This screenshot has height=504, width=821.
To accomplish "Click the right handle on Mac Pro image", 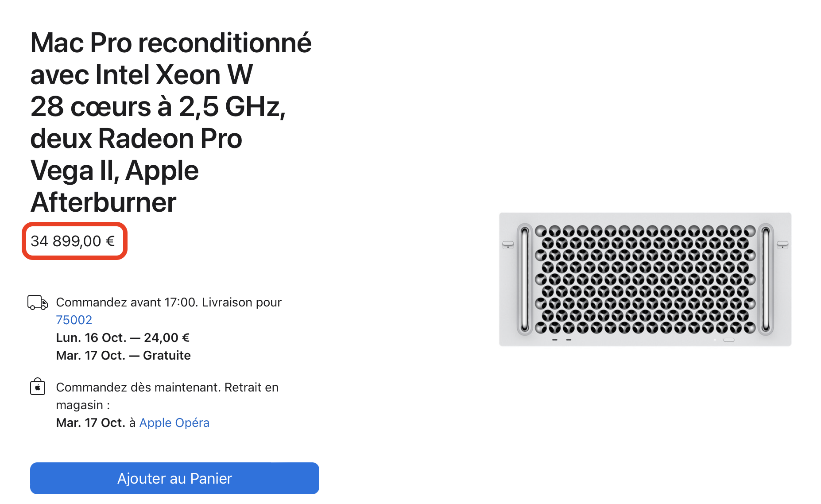I will pos(766,279).
